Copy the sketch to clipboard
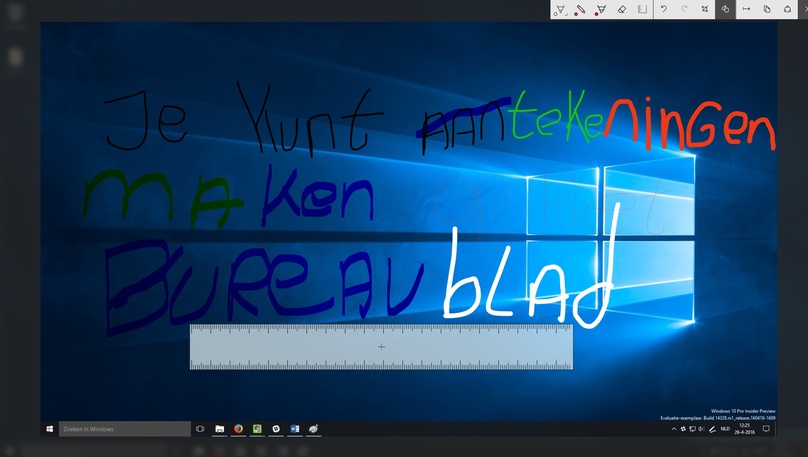 tap(767, 9)
